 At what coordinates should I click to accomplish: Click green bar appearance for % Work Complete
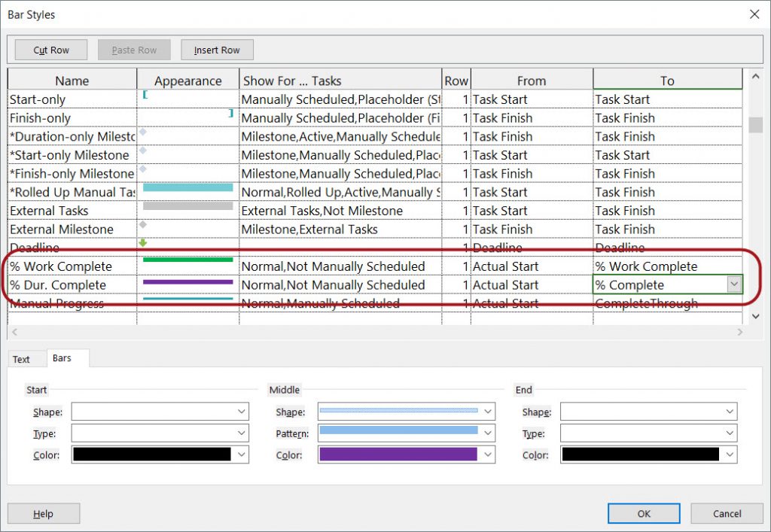(187, 260)
